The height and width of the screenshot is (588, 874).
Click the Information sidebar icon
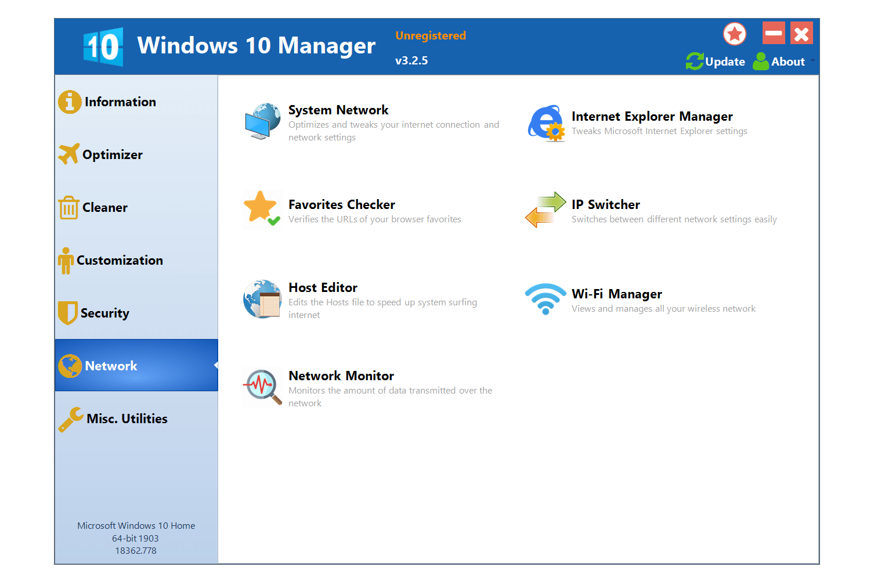coord(70,102)
